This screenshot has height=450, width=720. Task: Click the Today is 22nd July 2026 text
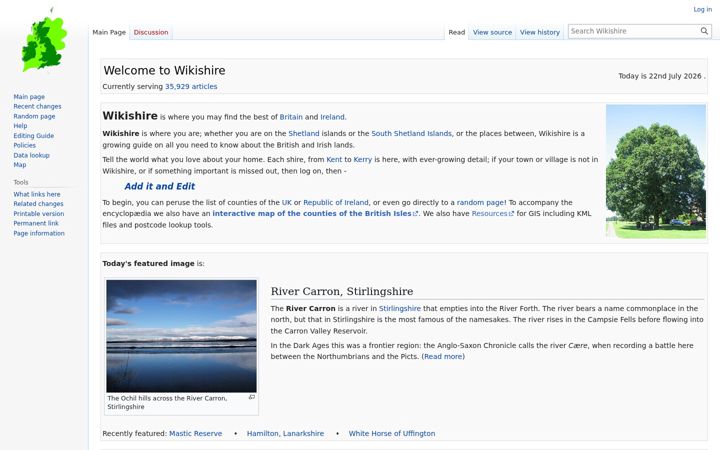660,76
